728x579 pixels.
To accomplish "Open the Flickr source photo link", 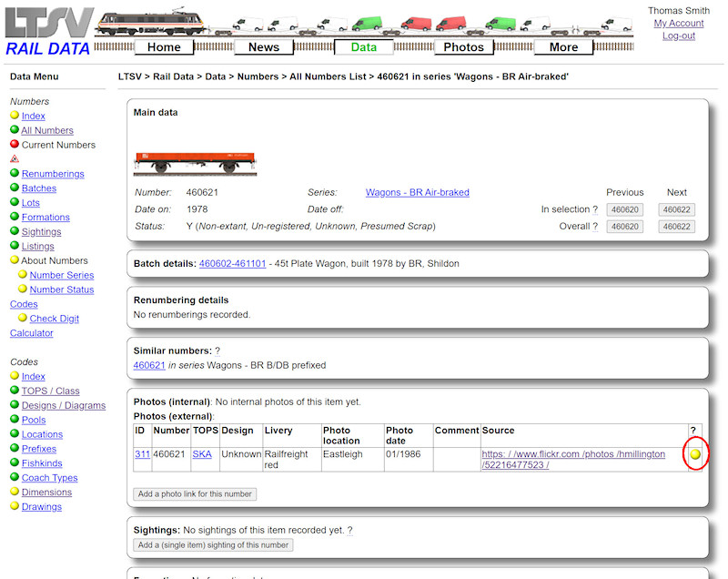I will click(x=573, y=460).
